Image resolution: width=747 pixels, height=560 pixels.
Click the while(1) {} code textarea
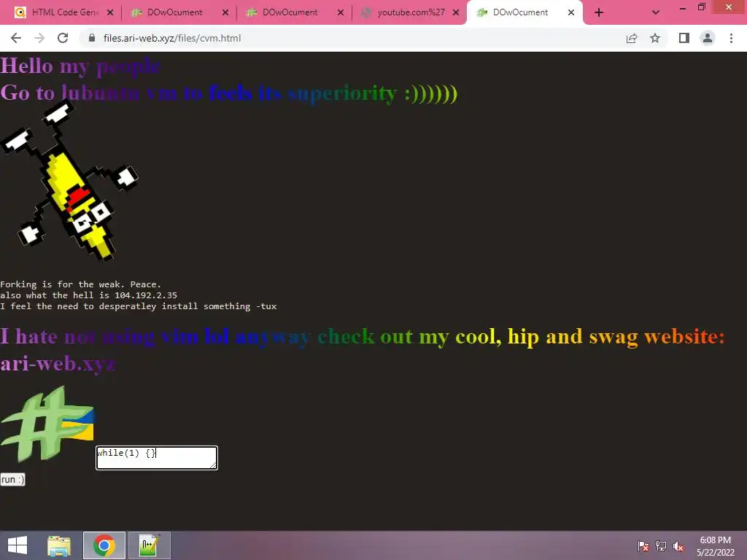(x=157, y=458)
